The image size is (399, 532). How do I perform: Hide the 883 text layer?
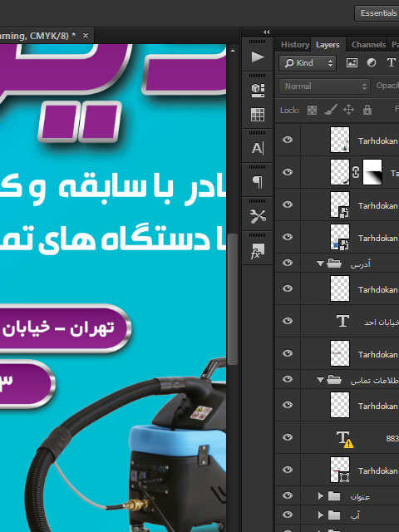[x=288, y=437]
